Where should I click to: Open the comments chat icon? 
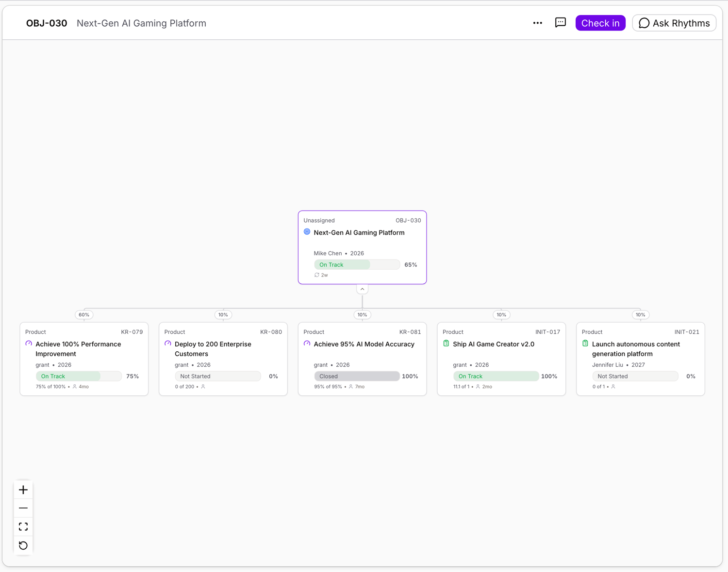[x=561, y=23]
